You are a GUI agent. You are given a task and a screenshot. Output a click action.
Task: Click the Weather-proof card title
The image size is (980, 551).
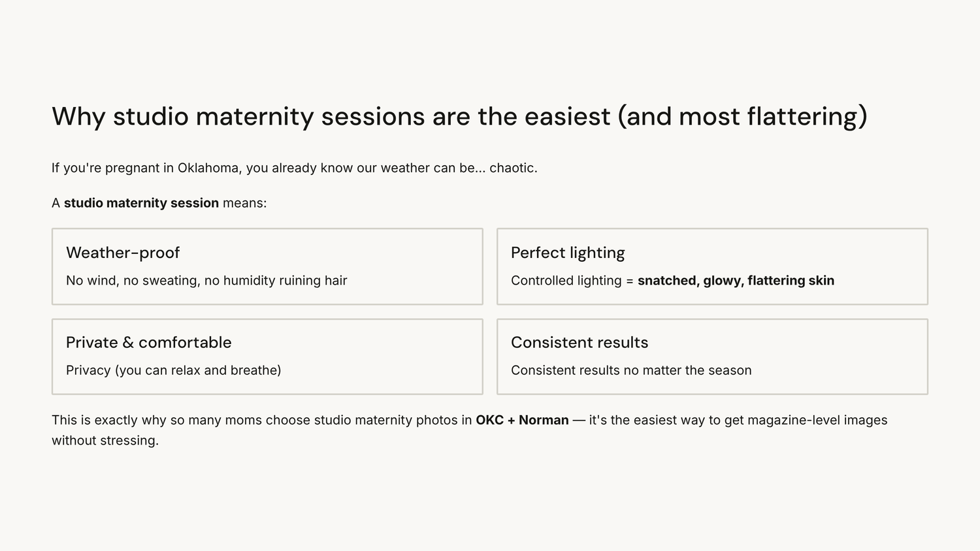(123, 253)
